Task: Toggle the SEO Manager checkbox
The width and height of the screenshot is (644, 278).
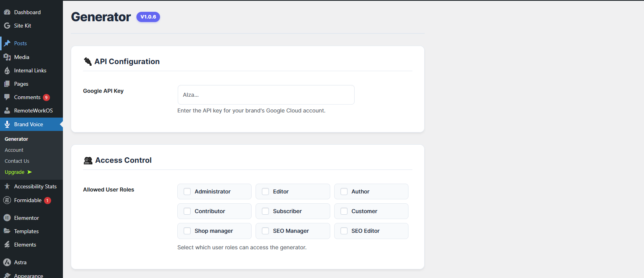Action: 265,231
